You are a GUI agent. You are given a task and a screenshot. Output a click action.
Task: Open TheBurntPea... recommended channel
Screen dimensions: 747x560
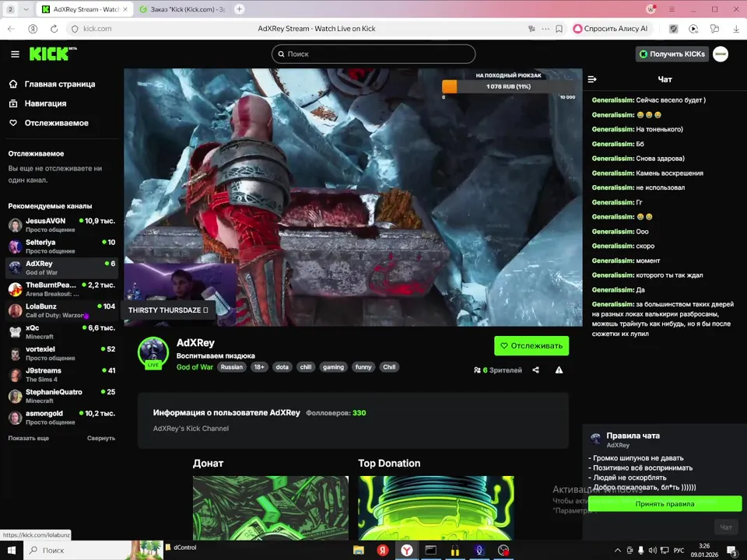point(62,289)
